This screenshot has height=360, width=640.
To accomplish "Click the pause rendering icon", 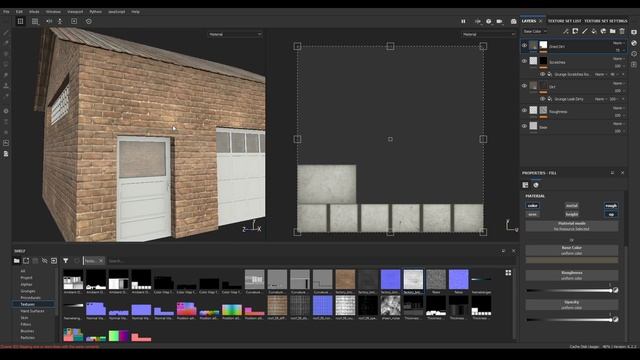I will tap(463, 21).
